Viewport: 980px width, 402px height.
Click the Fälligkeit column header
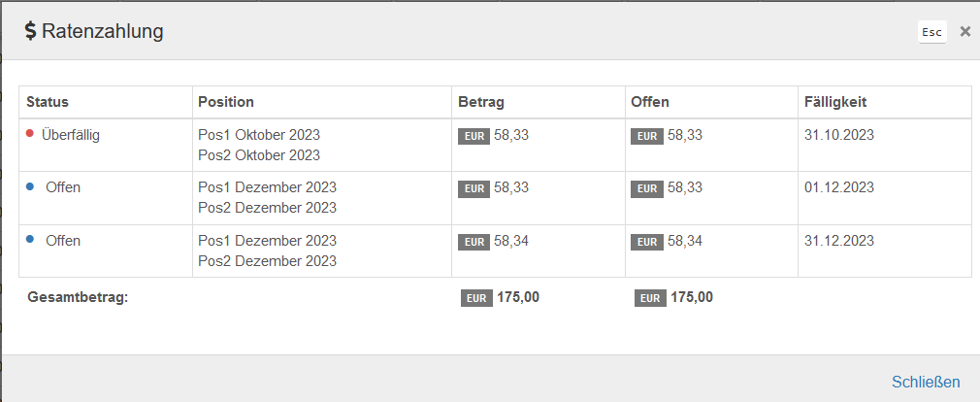coord(835,102)
